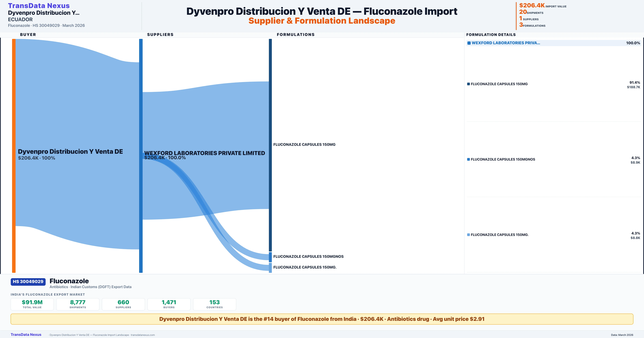Click the blue Wexford supplier node bar

141,155
